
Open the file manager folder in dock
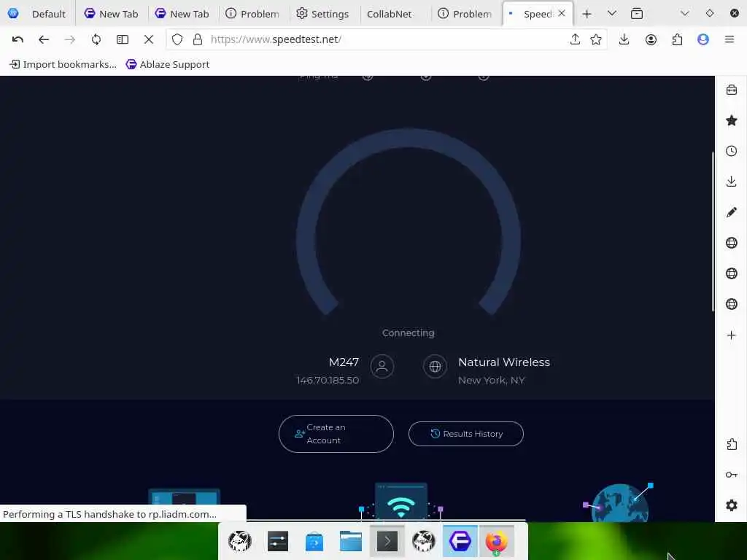(351, 542)
